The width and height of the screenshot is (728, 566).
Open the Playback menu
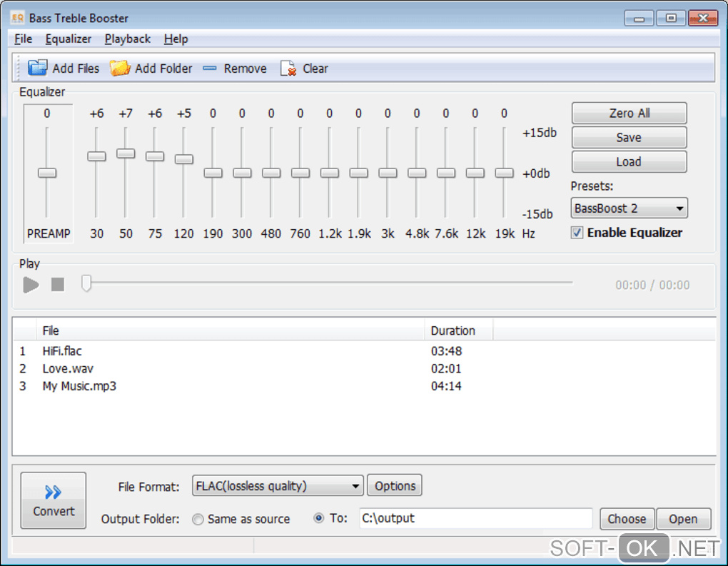128,39
